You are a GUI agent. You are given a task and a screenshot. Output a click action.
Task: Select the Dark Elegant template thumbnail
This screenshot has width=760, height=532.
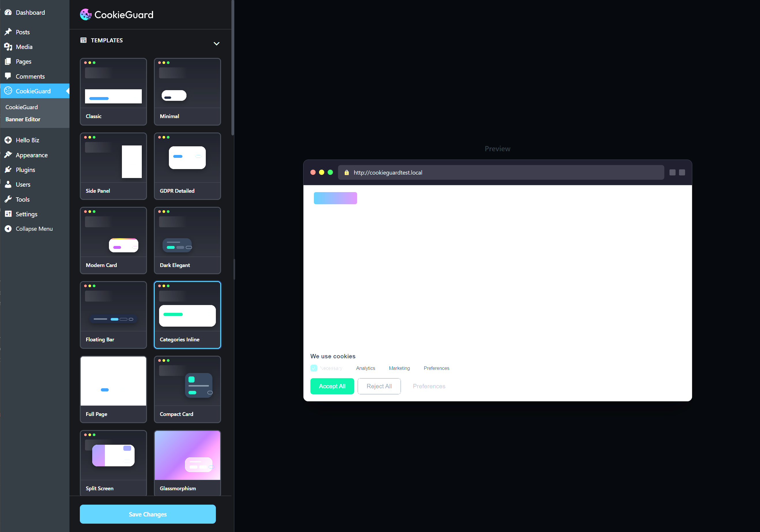pyautogui.click(x=187, y=241)
